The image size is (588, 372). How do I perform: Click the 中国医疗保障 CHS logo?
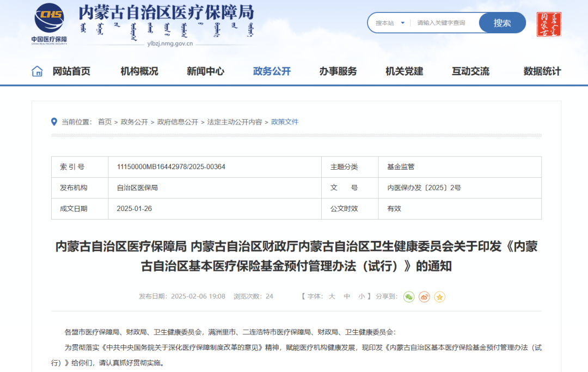click(x=50, y=24)
